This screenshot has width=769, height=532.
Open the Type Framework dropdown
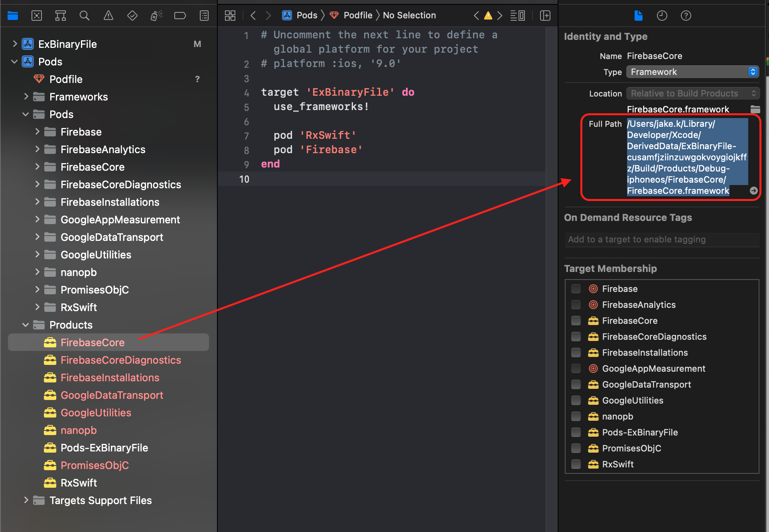click(692, 72)
